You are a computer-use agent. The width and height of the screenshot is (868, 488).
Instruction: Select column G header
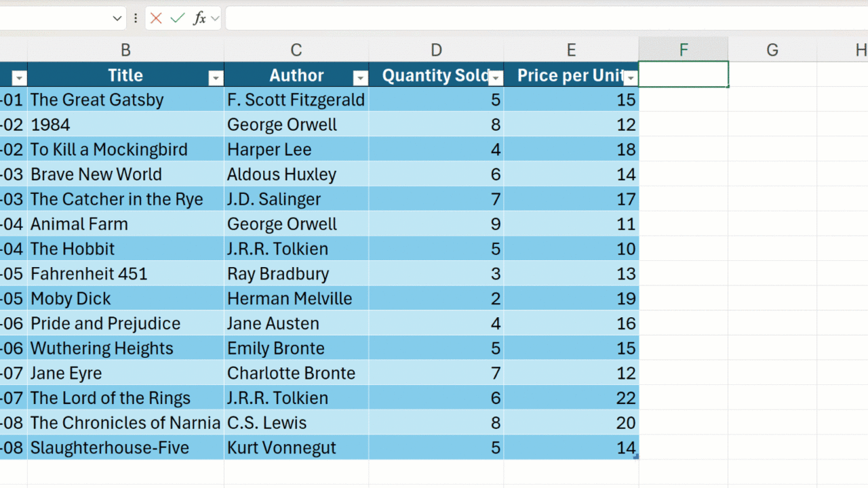(772, 49)
